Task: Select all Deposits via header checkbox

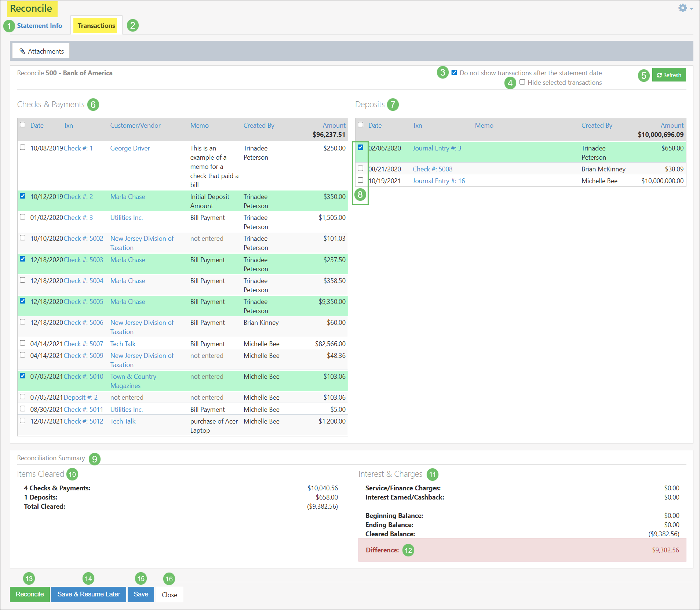Action: [361, 125]
